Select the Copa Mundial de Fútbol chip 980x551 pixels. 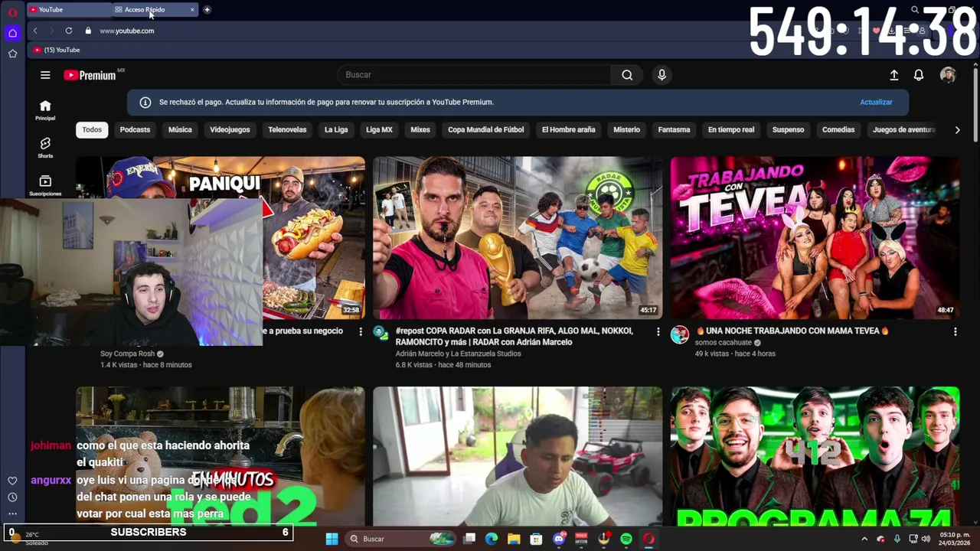tap(486, 130)
